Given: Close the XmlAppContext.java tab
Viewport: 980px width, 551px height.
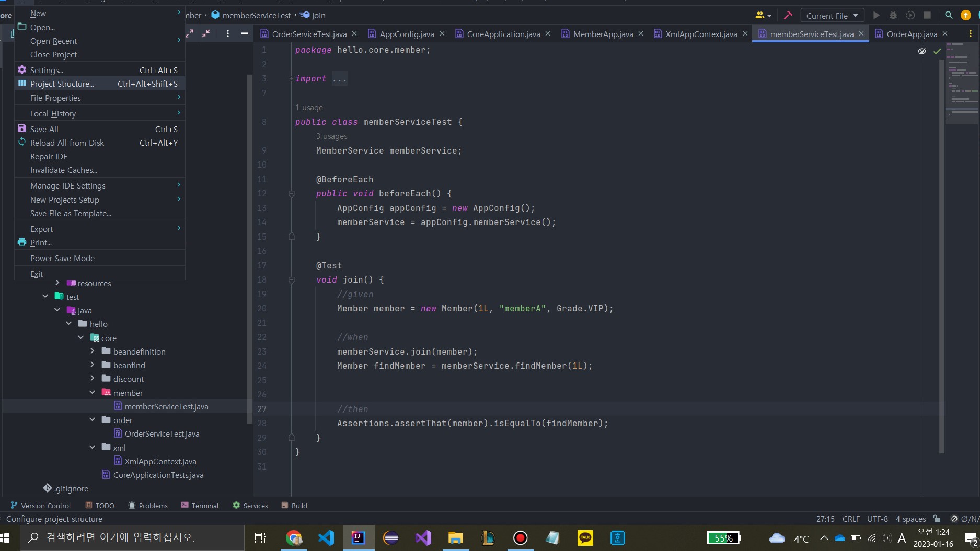Looking at the screenshot, I should click(745, 33).
